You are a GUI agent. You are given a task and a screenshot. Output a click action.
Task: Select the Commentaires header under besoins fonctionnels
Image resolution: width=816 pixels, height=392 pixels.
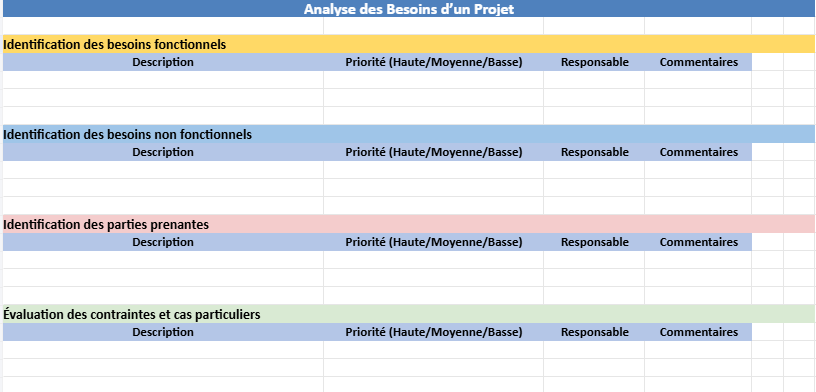pos(698,62)
